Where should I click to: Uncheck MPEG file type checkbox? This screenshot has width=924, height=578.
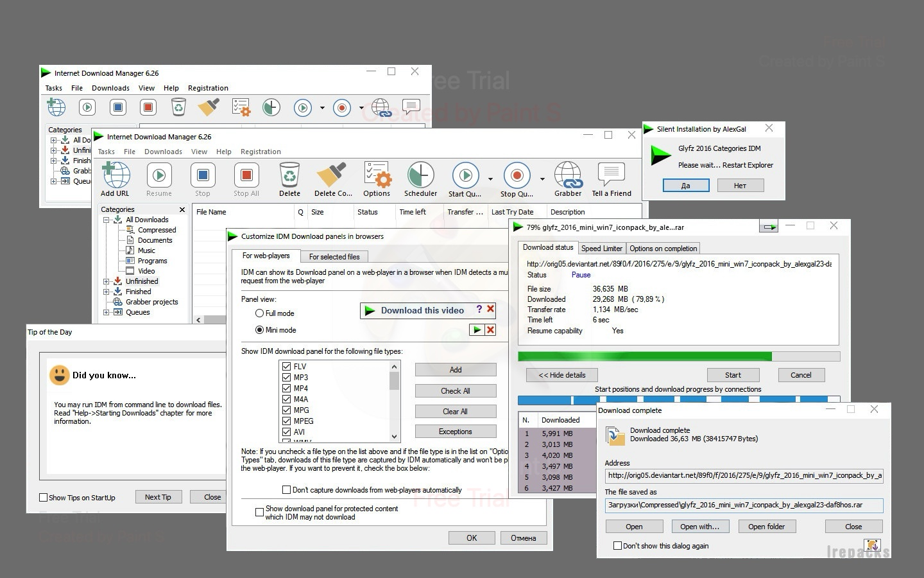point(286,421)
